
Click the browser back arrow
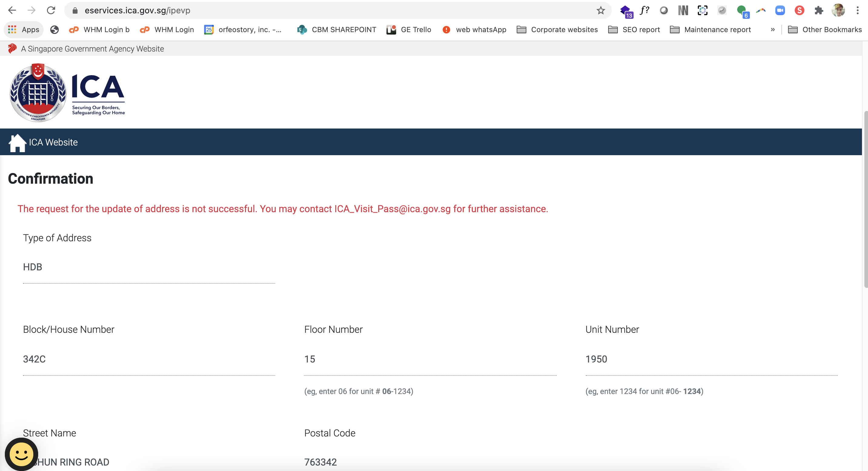coord(12,10)
